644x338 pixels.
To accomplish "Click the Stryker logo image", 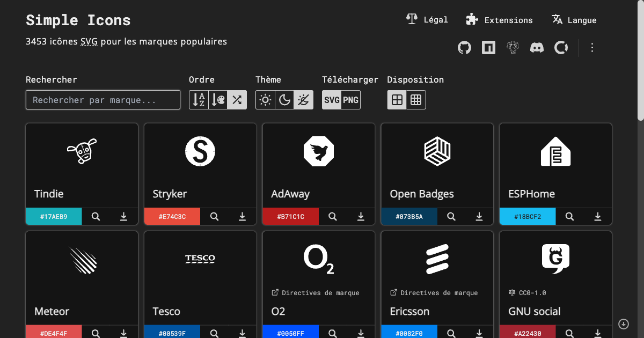I will (x=200, y=151).
